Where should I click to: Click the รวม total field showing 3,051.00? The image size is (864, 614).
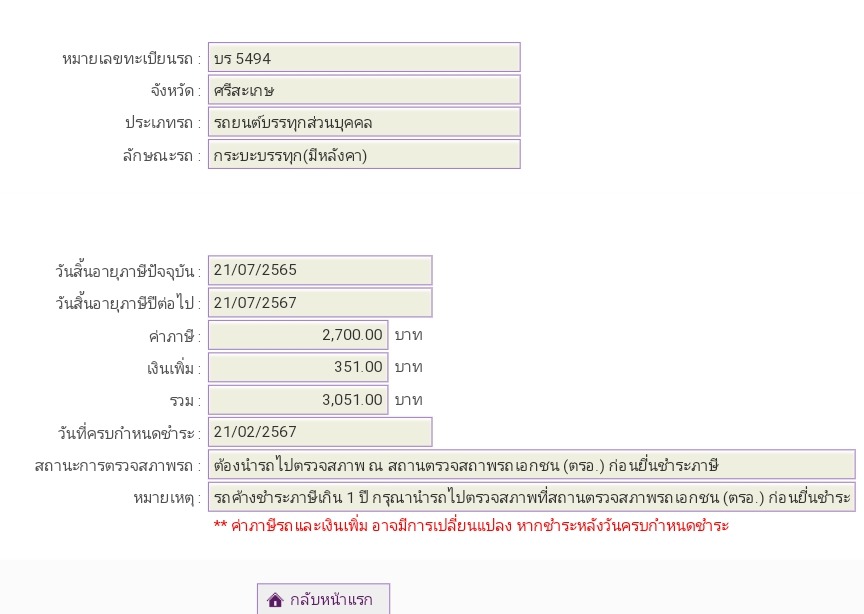click(298, 400)
